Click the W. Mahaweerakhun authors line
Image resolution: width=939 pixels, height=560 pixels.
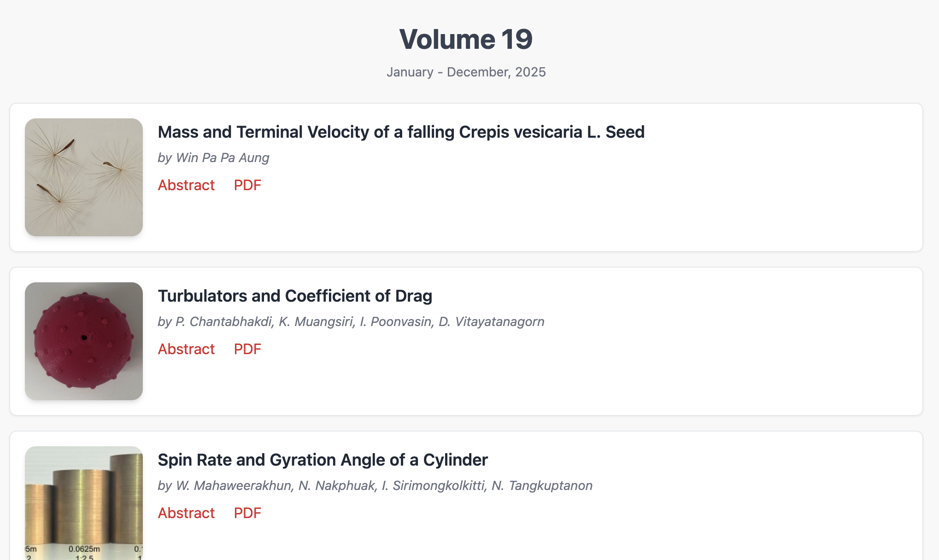[375, 486]
